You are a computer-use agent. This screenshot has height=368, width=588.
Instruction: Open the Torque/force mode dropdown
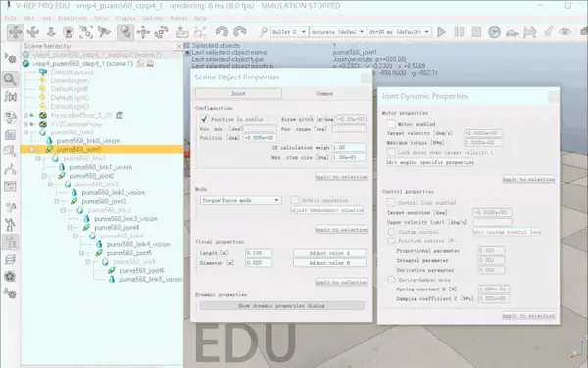point(240,200)
